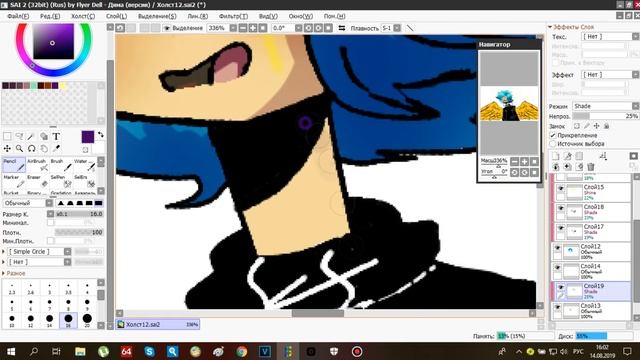Choose the rectangular selection tool
Image resolution: width=640 pixels, height=360 pixels.
pos(7,136)
